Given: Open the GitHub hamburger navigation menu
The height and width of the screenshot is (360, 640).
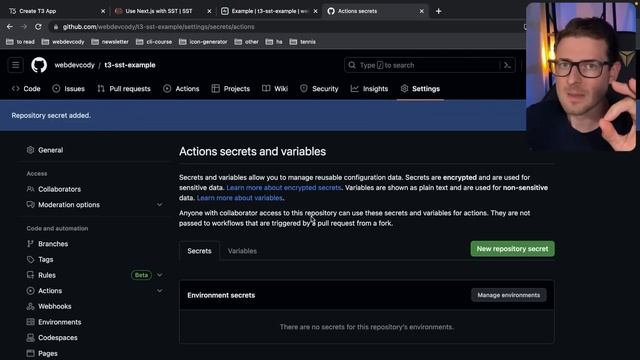Looking at the screenshot, I should pyautogui.click(x=16, y=65).
